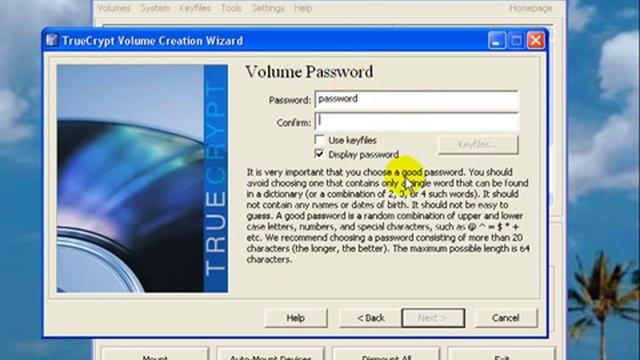
Task: Close the Volume Creation Wizard window
Action: click(536, 41)
